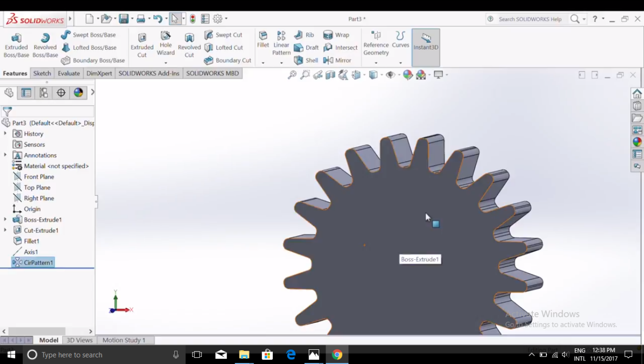Click the Rebuild traffic light icon
Viewport: 644px width, 364px height.
[192, 19]
